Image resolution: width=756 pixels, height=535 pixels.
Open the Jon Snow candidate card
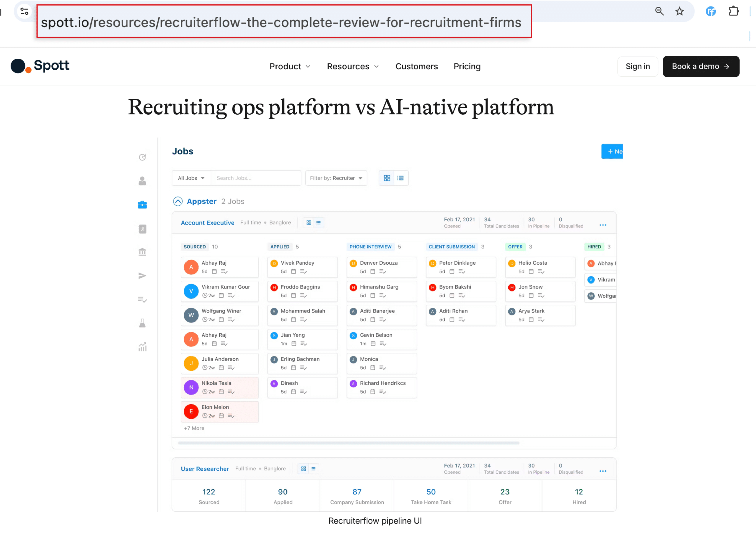(x=540, y=291)
